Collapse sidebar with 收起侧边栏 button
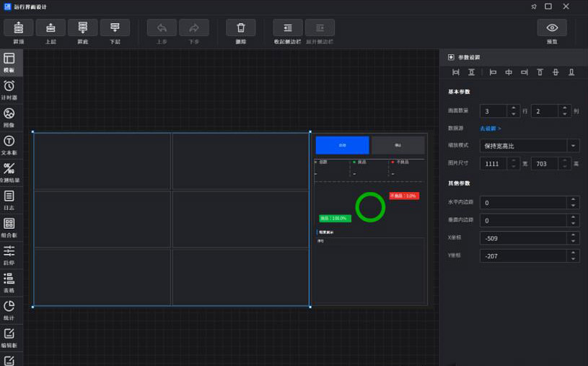Viewport: 588px width, 366px height. pyautogui.click(x=287, y=28)
